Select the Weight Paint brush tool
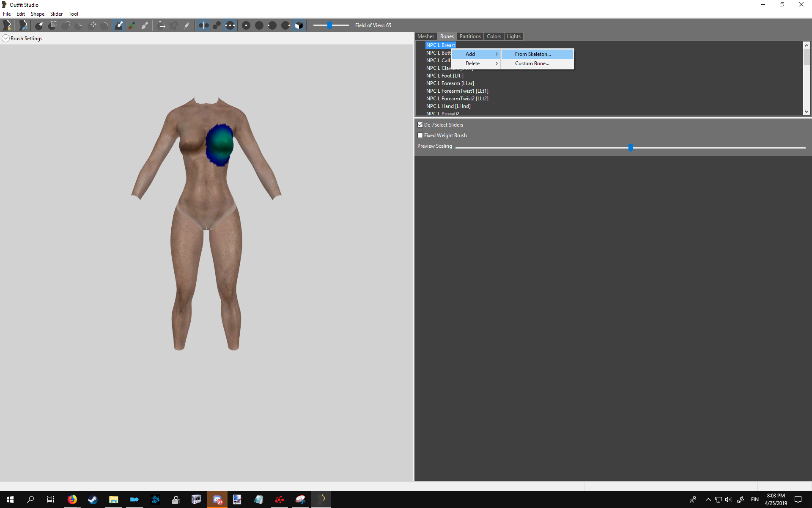This screenshot has height=508, width=812. 119,25
